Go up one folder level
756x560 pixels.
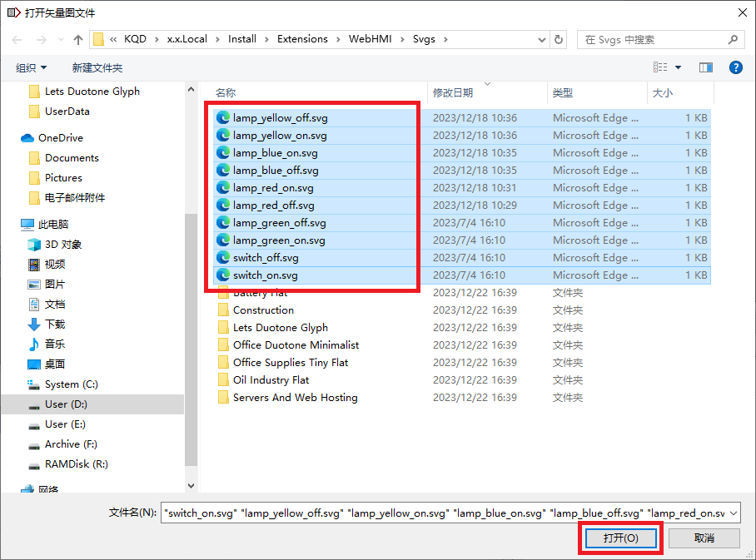click(78, 39)
